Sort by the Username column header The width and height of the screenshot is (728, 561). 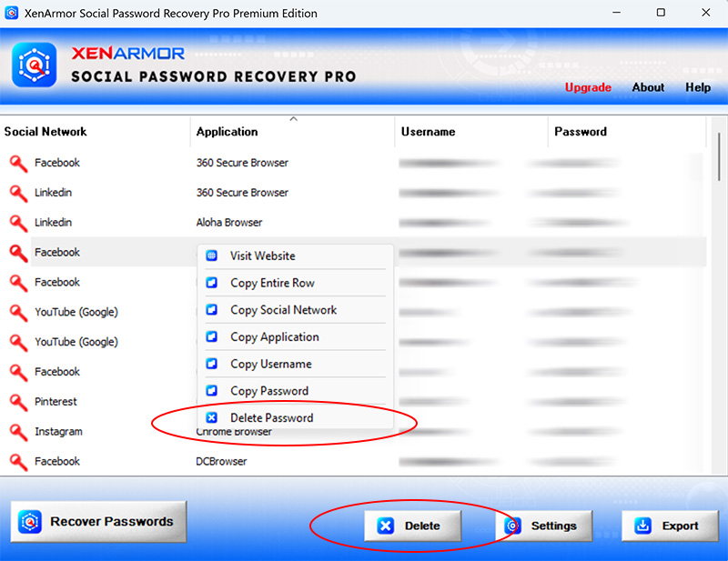[x=471, y=132]
